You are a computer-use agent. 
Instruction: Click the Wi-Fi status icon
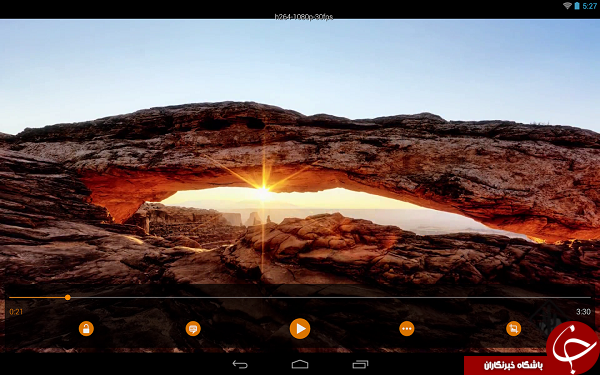pos(567,6)
